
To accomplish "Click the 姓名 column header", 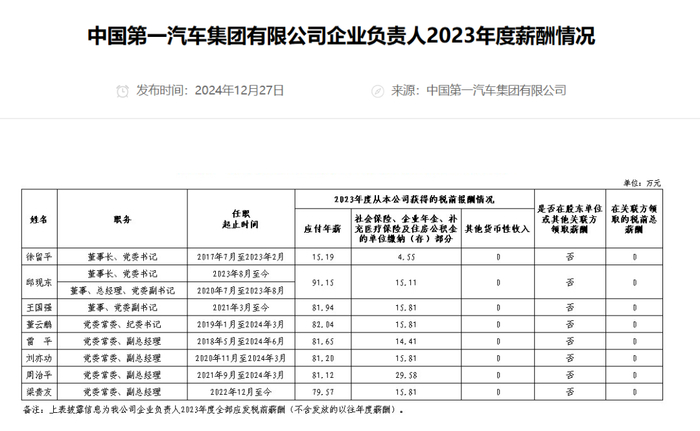I will [x=39, y=219].
